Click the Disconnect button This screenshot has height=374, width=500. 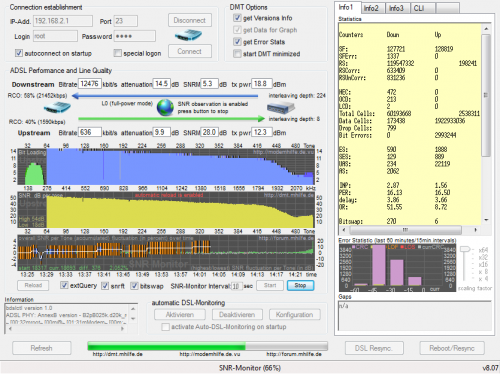[190, 20]
